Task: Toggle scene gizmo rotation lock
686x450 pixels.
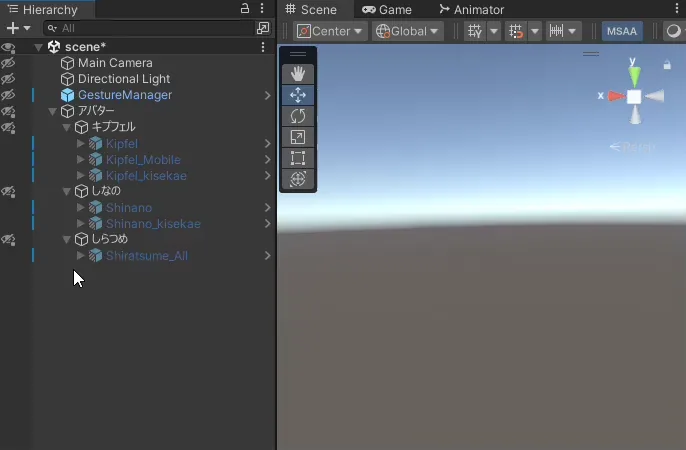Action: click(667, 65)
